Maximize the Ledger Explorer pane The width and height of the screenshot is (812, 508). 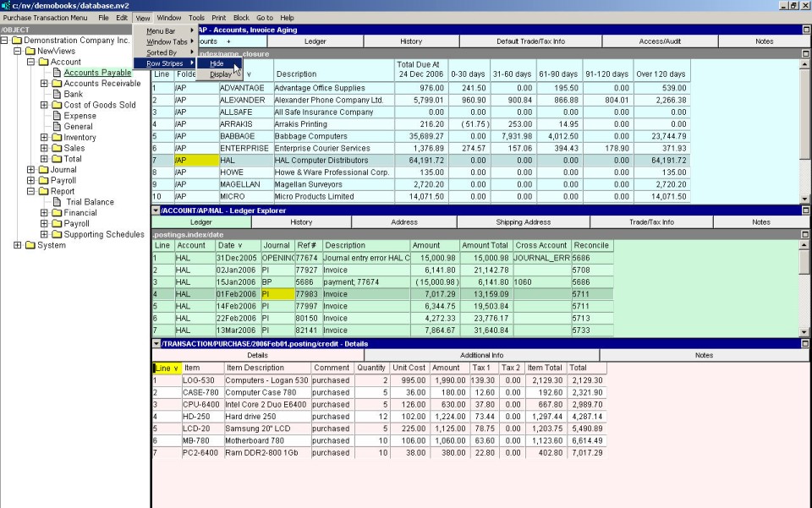(x=806, y=210)
